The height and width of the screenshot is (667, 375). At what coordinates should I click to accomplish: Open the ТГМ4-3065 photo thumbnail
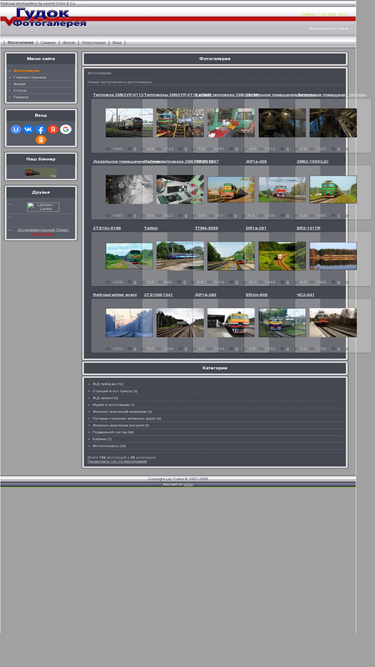[x=231, y=256]
